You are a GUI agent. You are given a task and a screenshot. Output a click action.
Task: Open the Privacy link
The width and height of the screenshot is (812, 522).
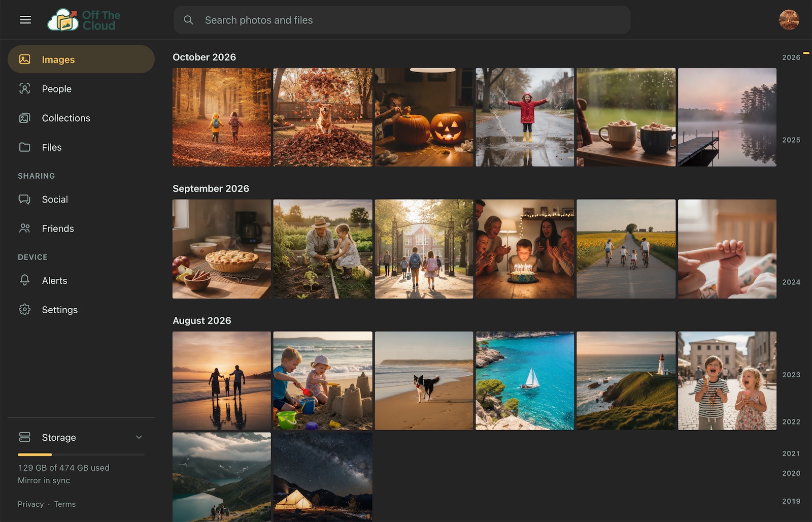[31, 504]
